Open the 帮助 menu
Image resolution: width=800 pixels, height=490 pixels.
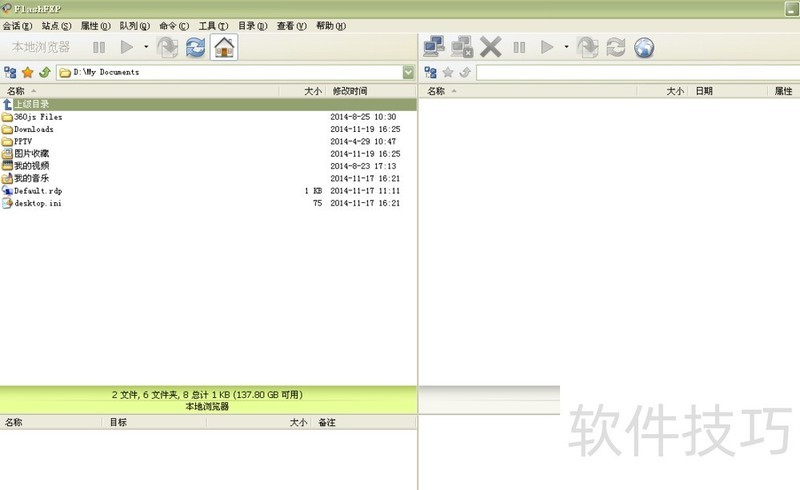(x=331, y=26)
